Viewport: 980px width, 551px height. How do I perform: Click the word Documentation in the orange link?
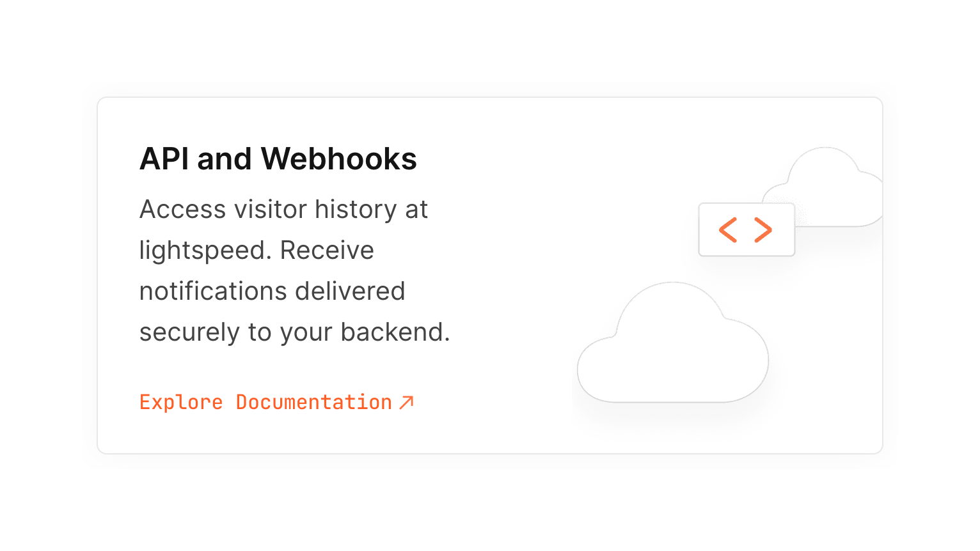point(313,402)
